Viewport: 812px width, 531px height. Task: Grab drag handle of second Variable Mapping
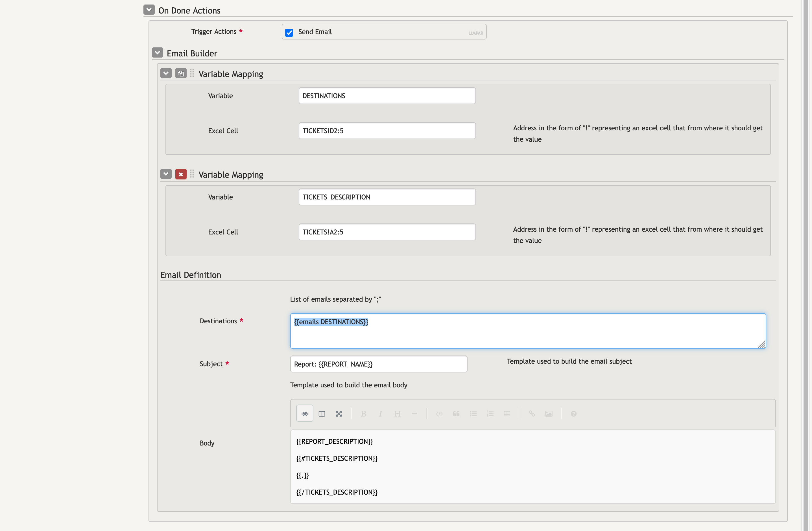192,174
